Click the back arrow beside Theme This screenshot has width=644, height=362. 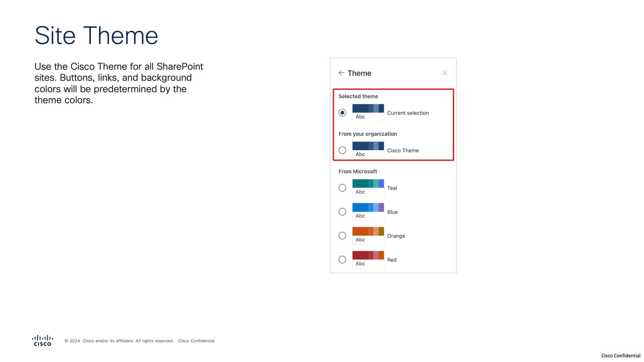(341, 73)
